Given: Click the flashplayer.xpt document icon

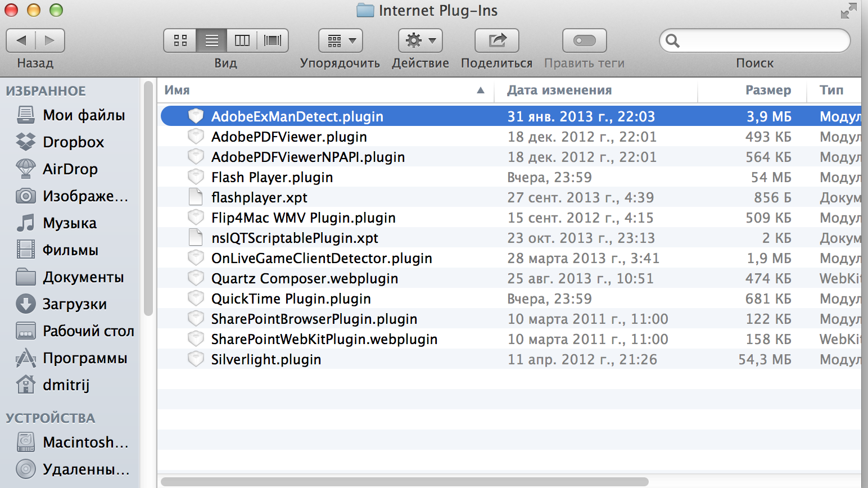Looking at the screenshot, I should (196, 197).
